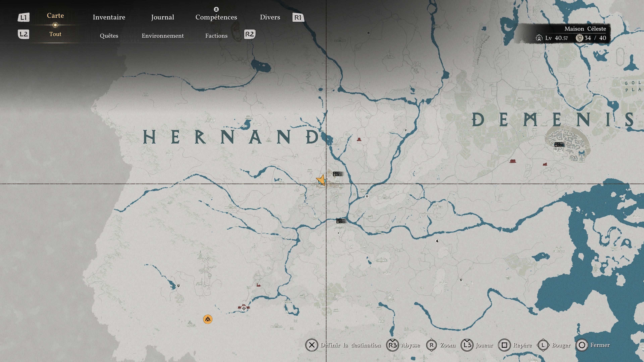The image size is (644, 362).
Task: Click the lion emblem icon at the river fork
Action: (367, 196)
